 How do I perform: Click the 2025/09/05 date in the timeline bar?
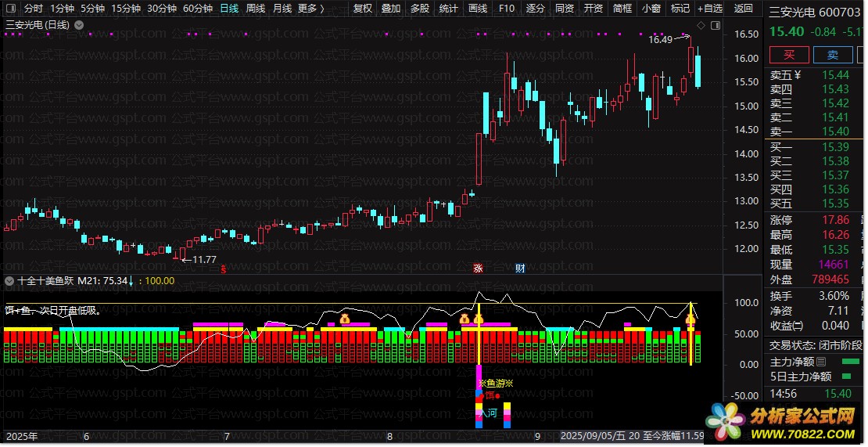point(593,436)
